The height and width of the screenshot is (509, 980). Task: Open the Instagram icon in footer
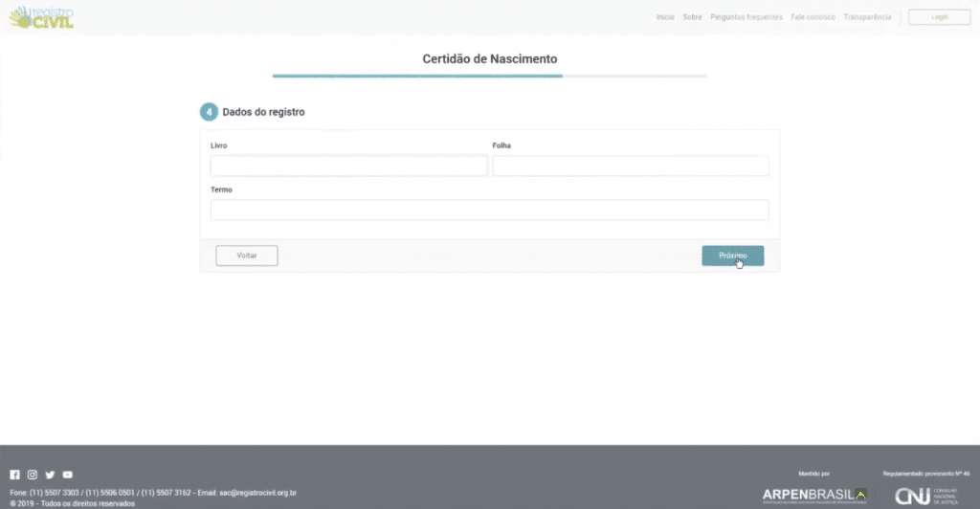pyautogui.click(x=32, y=475)
